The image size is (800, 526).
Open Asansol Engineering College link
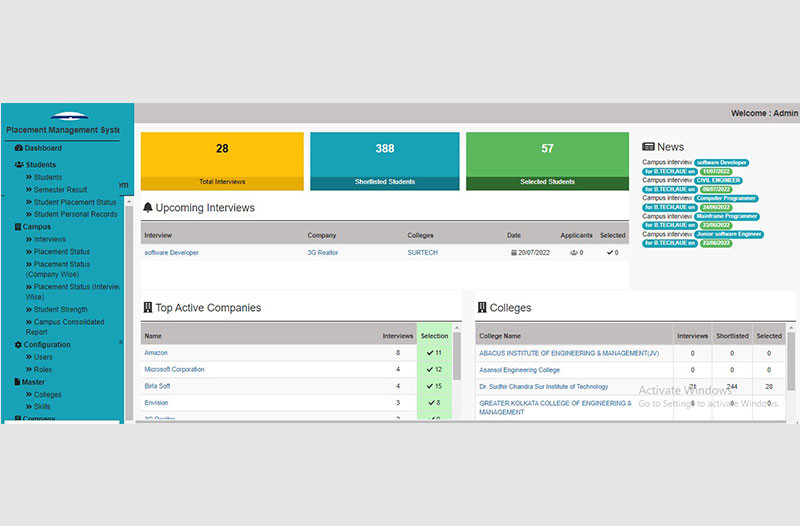tap(519, 370)
